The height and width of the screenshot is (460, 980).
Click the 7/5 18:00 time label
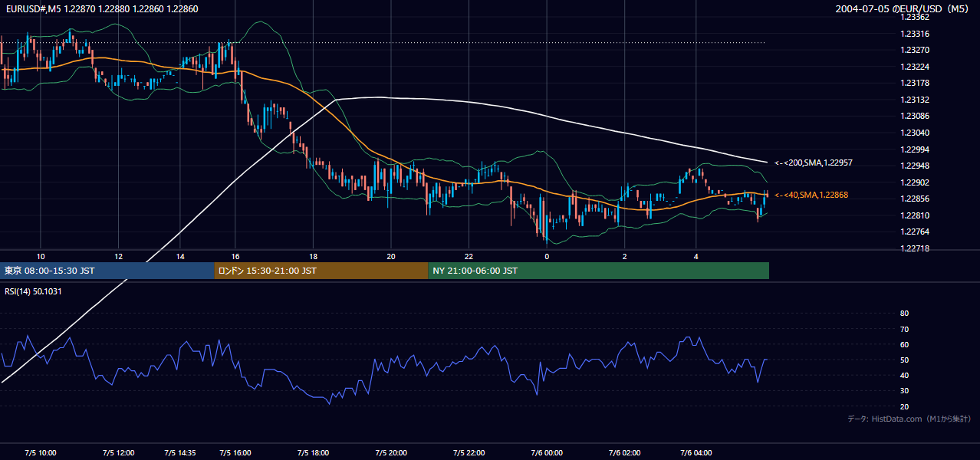click(x=313, y=452)
